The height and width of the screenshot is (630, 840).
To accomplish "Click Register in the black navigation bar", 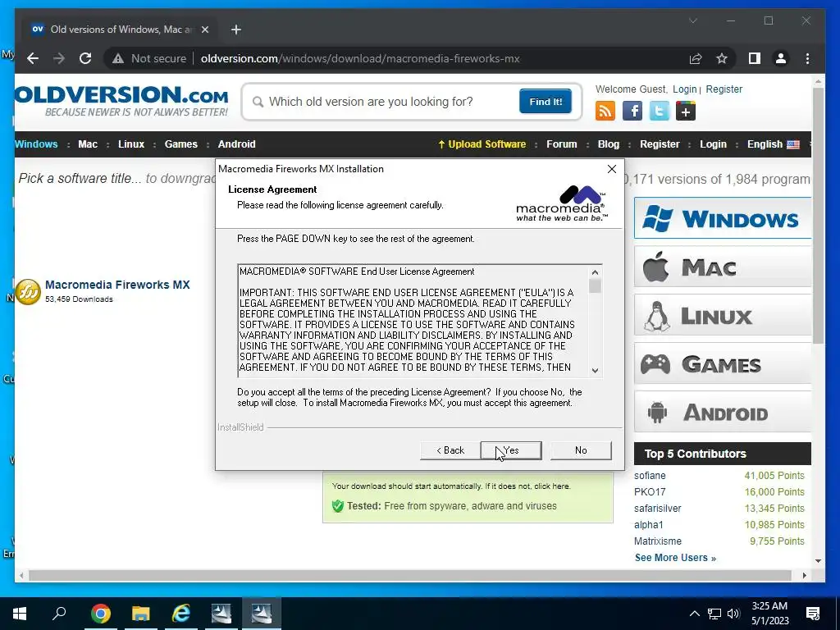I will [x=660, y=144].
